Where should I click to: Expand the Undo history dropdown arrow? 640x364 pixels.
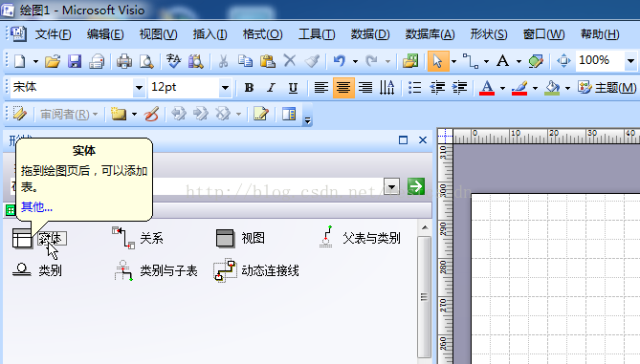pos(355,61)
